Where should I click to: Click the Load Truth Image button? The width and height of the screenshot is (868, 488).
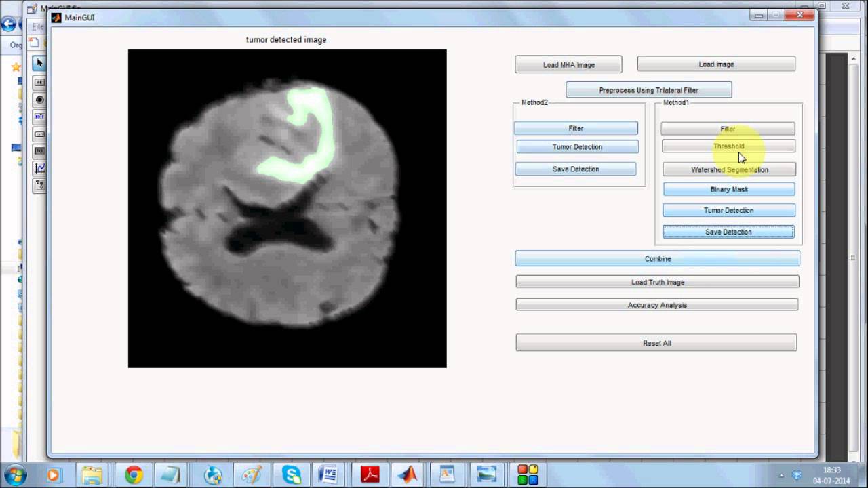tap(657, 282)
